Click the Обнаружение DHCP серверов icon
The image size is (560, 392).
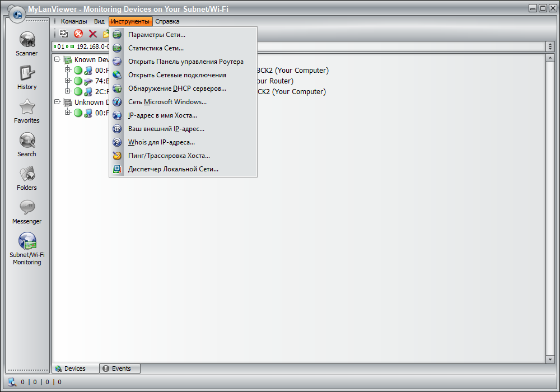pyautogui.click(x=117, y=88)
